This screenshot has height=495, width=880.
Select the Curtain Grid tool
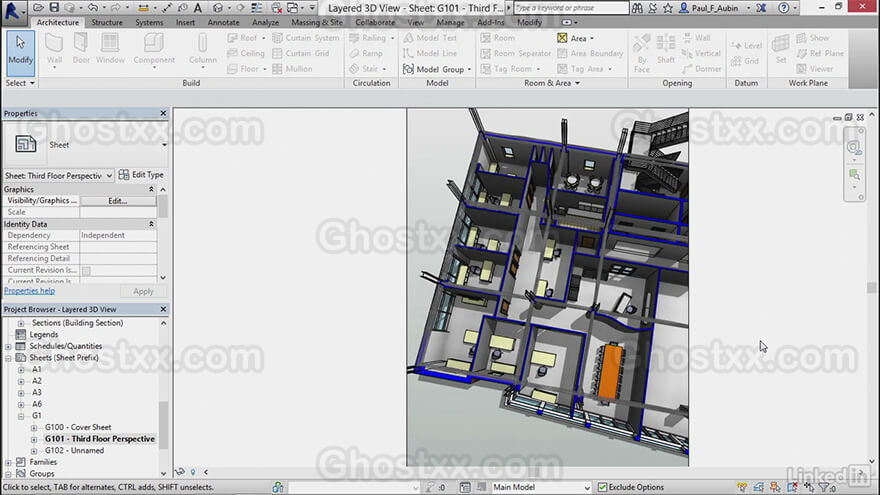301,53
